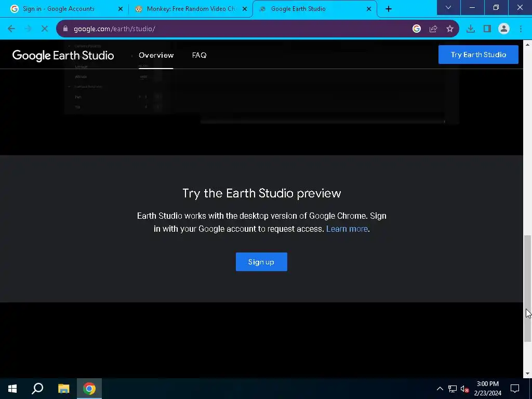Click scrollbar down arrow
Screen dimensions: 532x399
pyautogui.click(x=527, y=374)
